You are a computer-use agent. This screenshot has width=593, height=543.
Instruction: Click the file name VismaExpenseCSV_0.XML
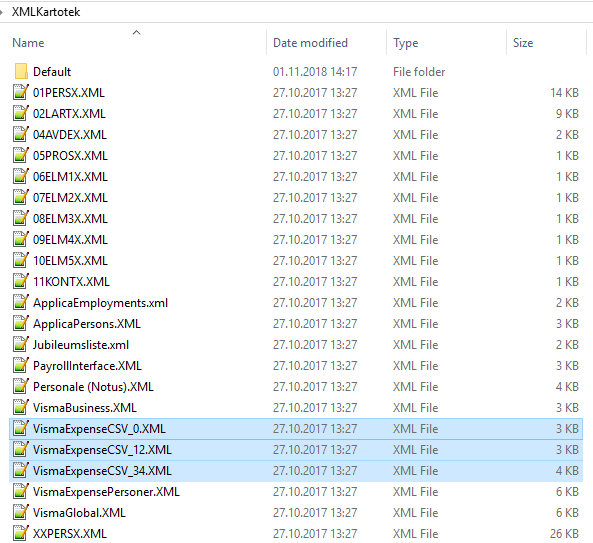coord(99,429)
